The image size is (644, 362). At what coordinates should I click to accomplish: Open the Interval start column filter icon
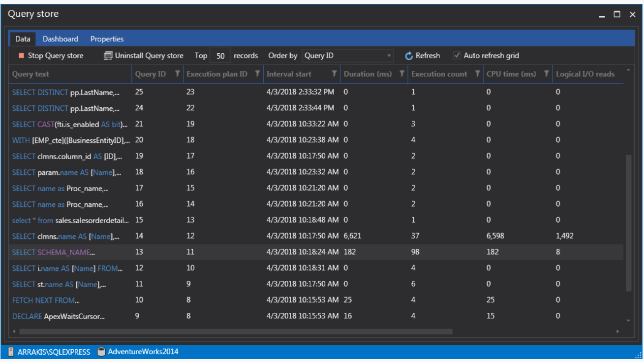coord(334,74)
